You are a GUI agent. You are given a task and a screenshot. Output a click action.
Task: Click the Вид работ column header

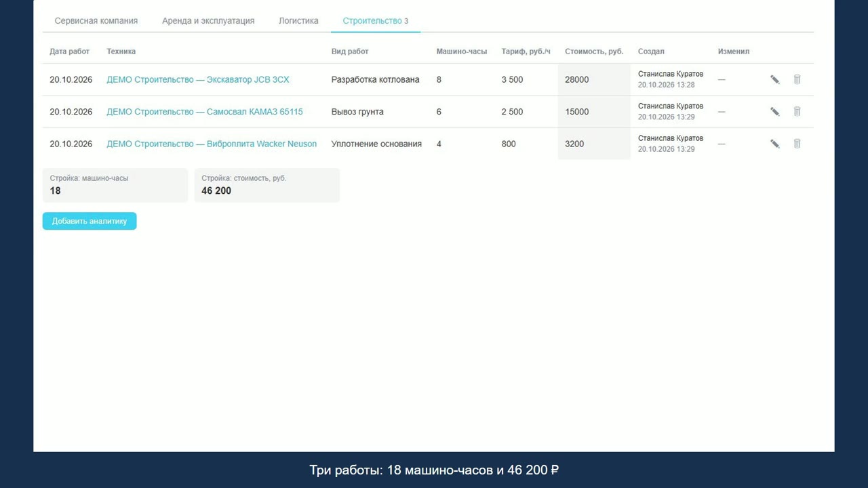pyautogui.click(x=350, y=52)
